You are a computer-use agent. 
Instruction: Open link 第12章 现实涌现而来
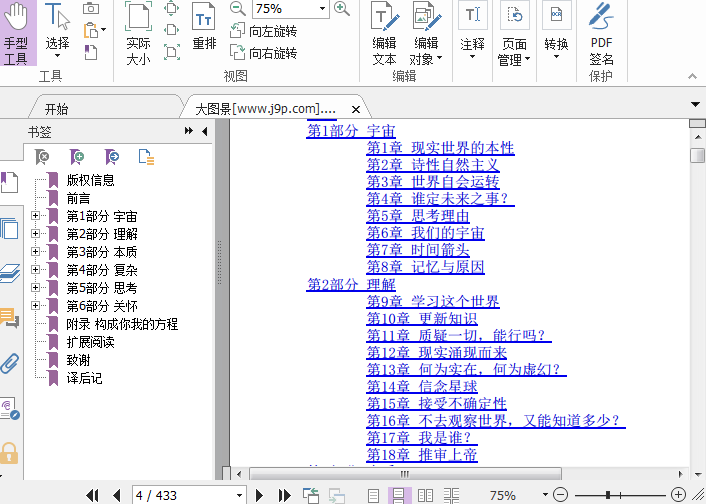[x=437, y=353]
